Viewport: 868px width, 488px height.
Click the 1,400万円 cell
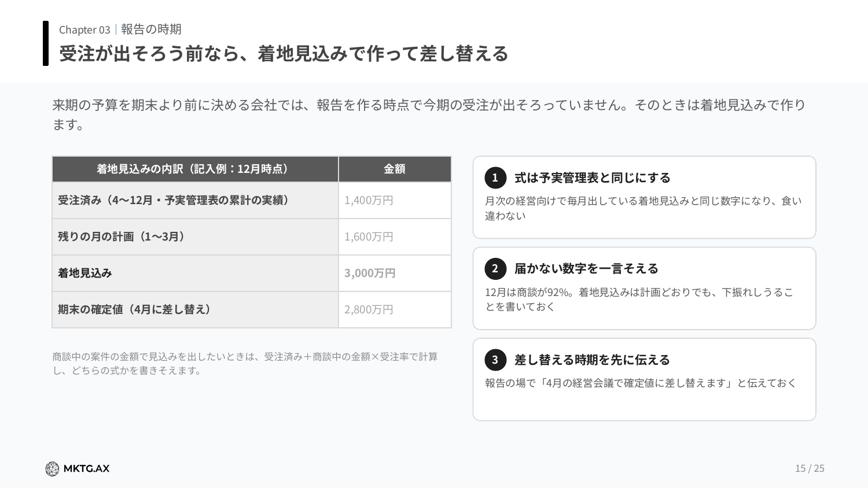(395, 200)
